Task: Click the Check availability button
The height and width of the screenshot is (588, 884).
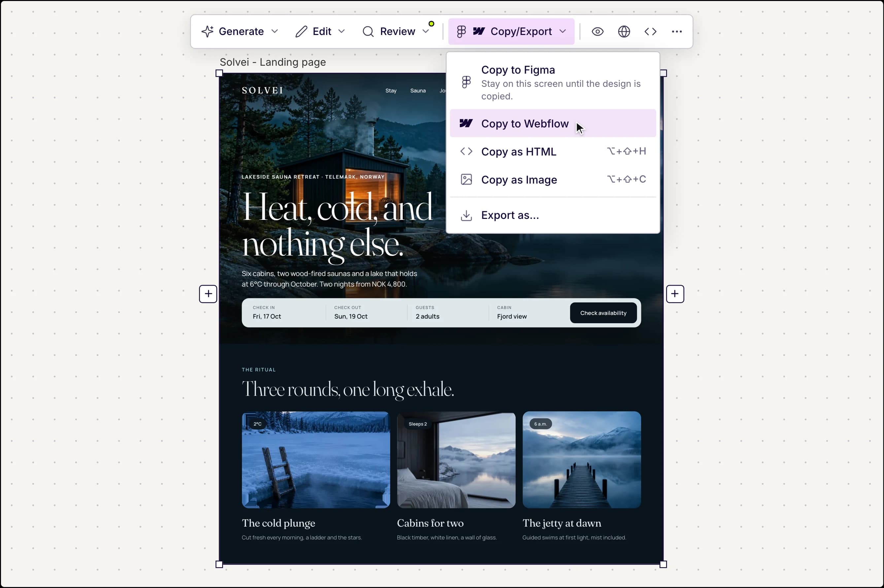Action: (603, 313)
